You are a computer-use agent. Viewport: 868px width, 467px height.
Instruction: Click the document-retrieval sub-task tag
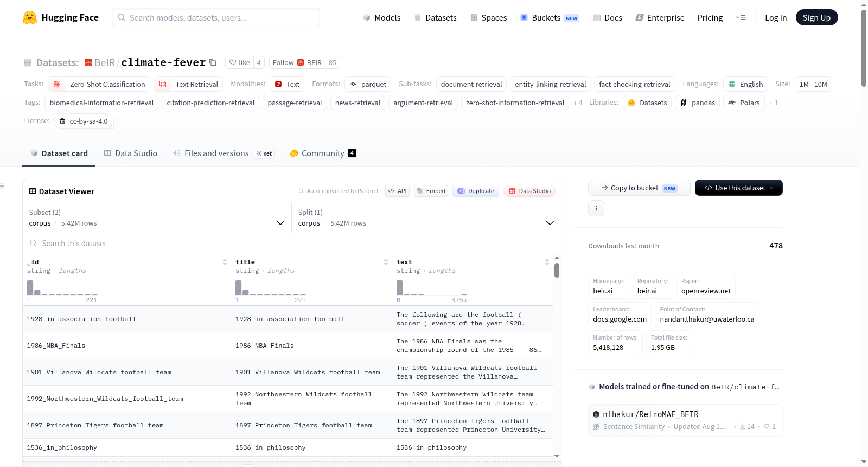click(471, 84)
